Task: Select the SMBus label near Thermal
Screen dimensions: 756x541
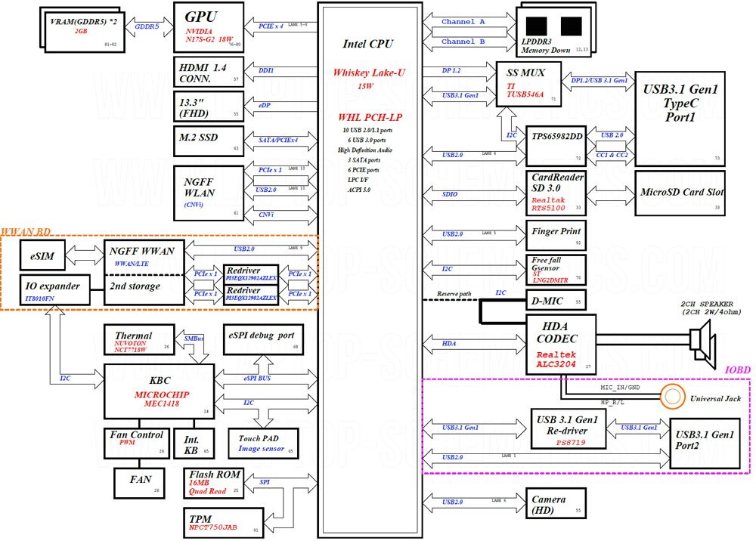Action: coord(194,339)
